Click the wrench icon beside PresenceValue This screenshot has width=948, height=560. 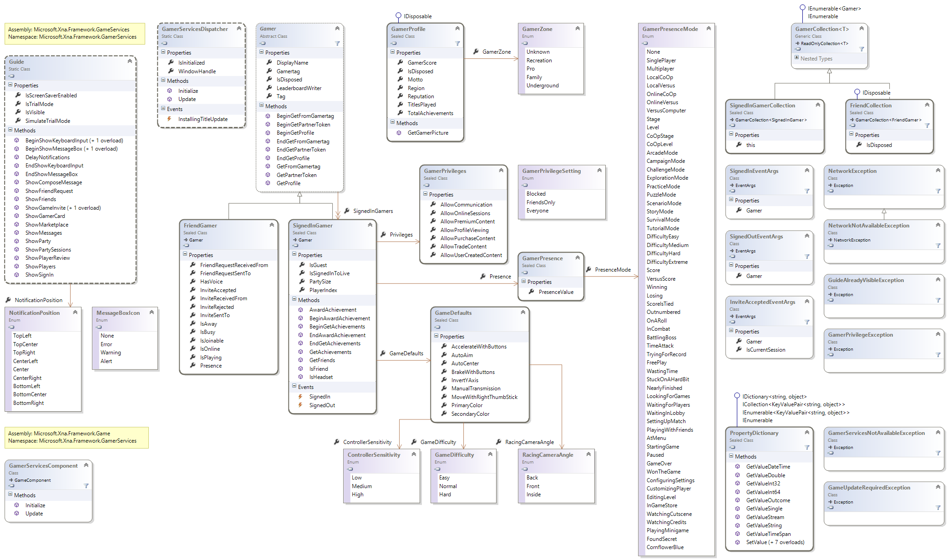pyautogui.click(x=531, y=292)
